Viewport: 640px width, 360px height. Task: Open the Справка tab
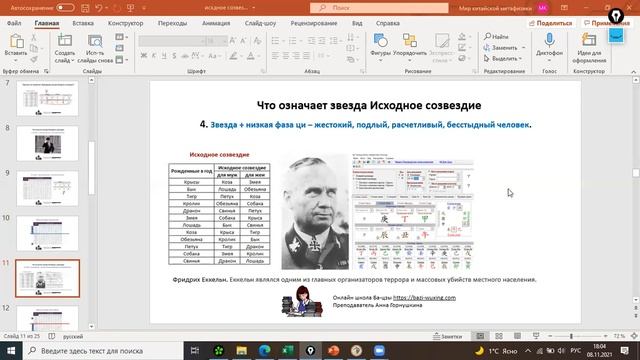pos(387,23)
